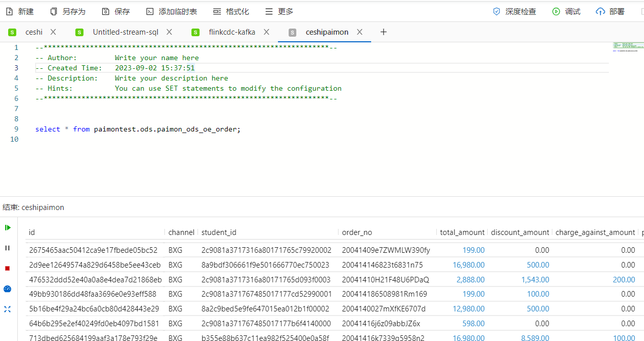Start debugging with the 调试 button
The image size is (644, 341).
[566, 11]
